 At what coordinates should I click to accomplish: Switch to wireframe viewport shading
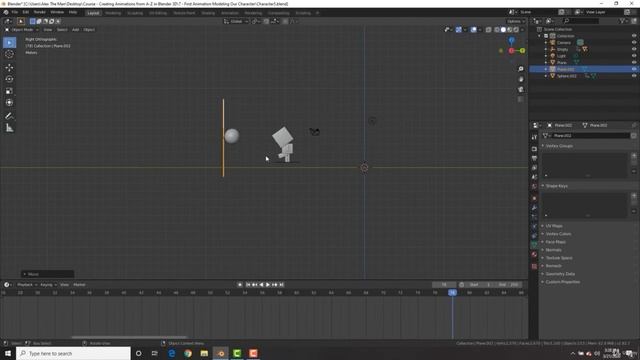point(497,30)
